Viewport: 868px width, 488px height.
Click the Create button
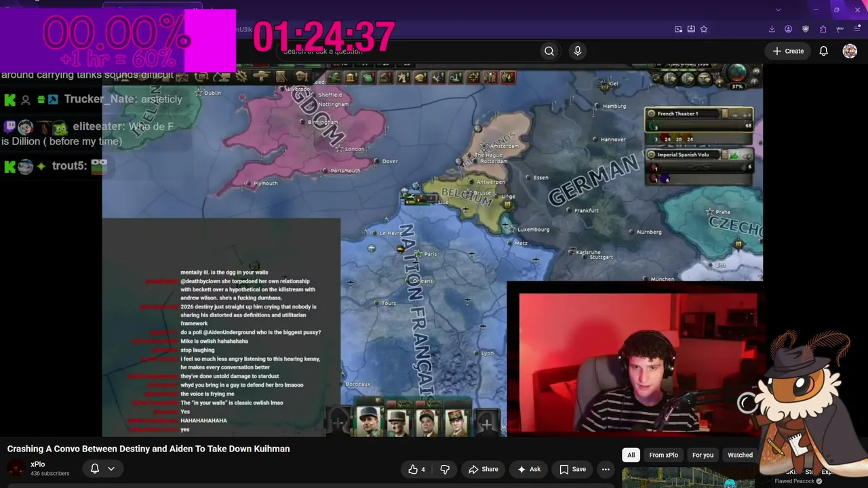click(x=787, y=51)
